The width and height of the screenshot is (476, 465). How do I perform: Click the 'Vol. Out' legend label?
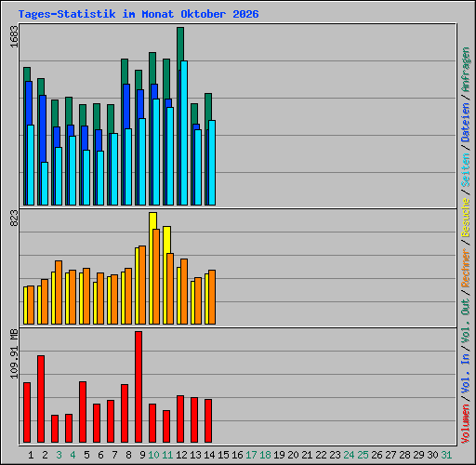pyautogui.click(x=466, y=321)
